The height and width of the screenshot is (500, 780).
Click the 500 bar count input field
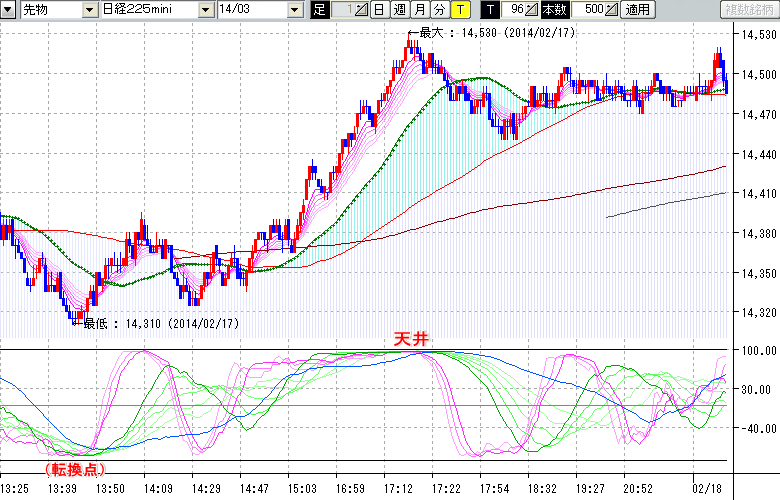tap(586, 9)
